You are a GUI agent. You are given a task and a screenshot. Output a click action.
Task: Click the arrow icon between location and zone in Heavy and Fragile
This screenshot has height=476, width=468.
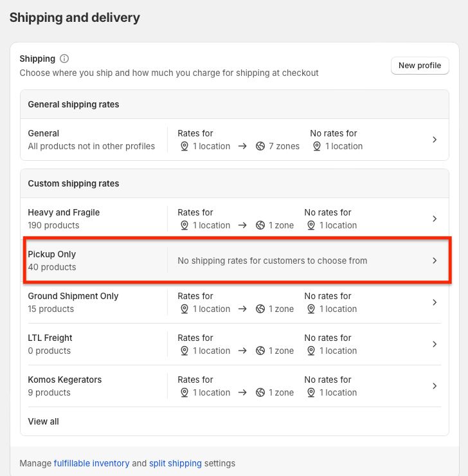click(x=242, y=225)
